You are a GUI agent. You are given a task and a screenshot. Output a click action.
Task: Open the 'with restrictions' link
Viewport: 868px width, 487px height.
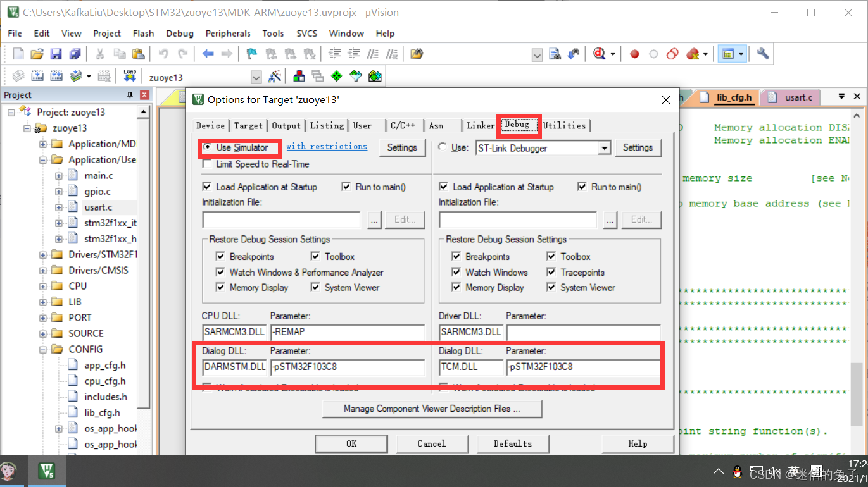coord(327,146)
